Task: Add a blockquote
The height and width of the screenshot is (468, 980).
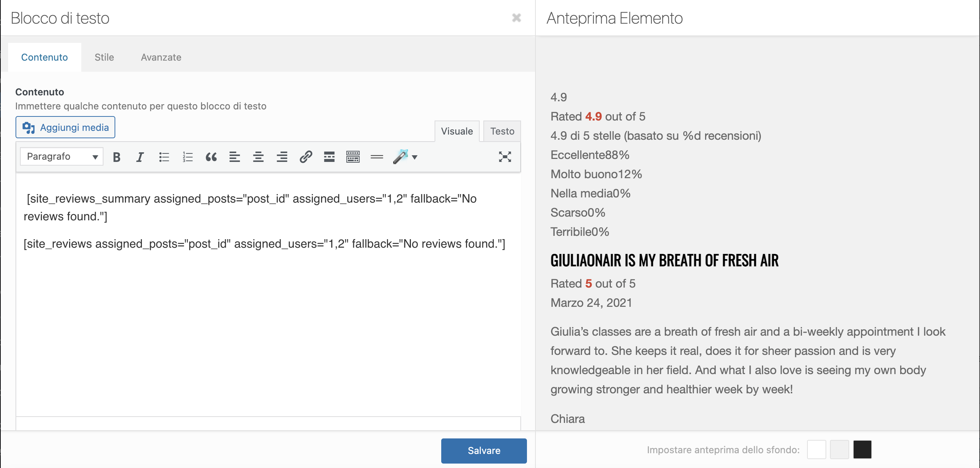Action: [211, 157]
